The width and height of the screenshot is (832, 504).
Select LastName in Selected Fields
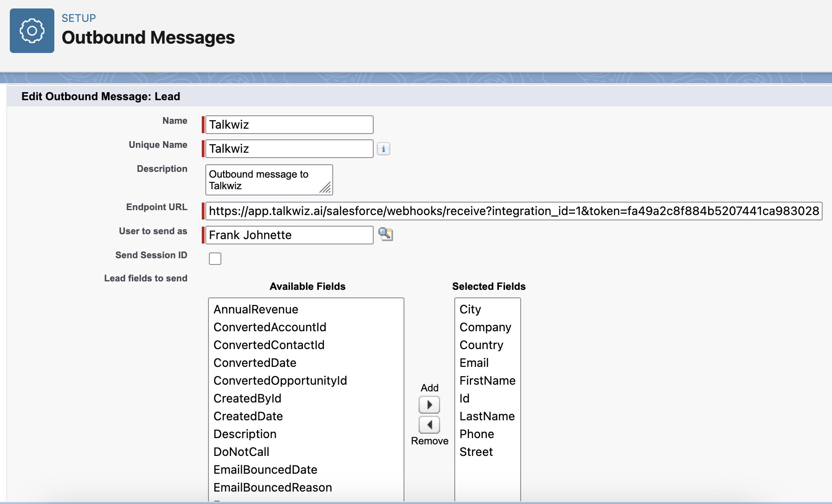tap(488, 416)
